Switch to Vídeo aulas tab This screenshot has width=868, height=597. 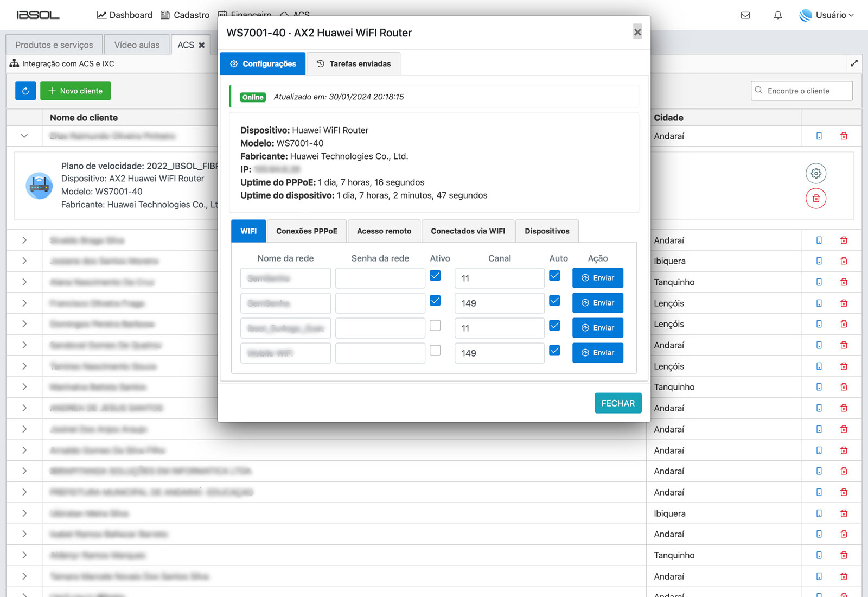pyautogui.click(x=137, y=45)
